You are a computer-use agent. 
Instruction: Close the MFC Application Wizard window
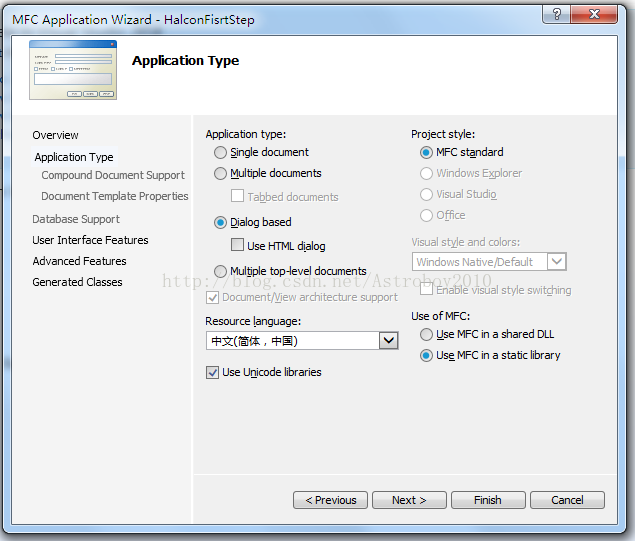click(594, 15)
